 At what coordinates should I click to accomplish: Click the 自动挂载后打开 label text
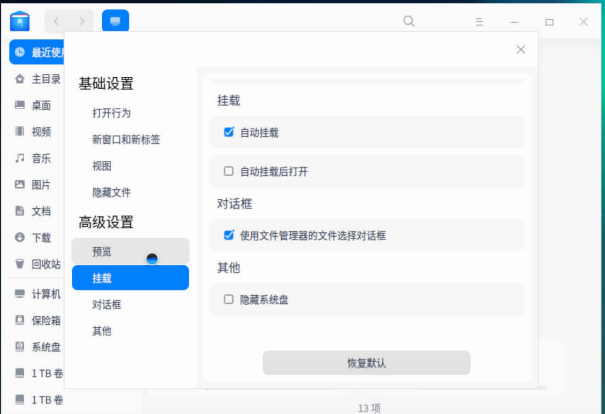pos(274,171)
